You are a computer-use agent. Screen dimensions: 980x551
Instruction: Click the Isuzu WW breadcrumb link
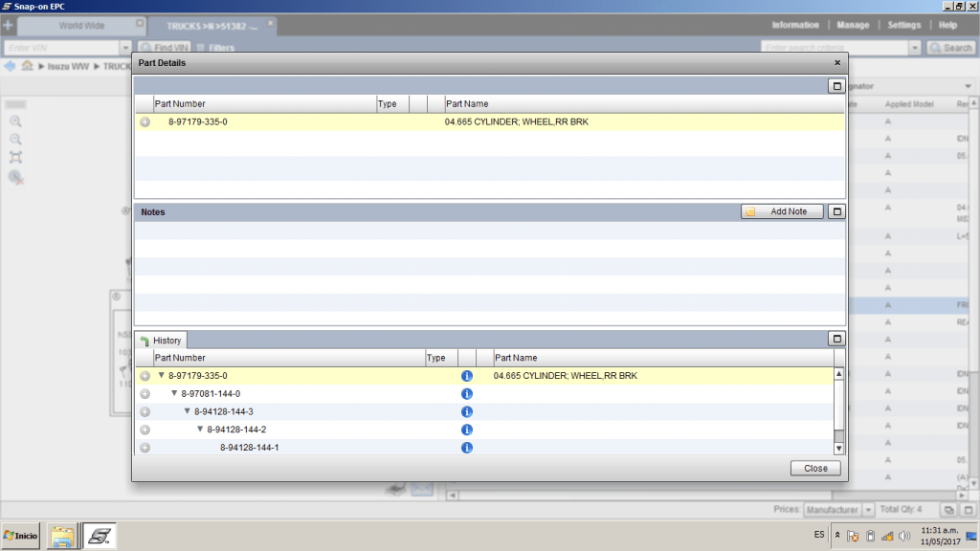(68, 66)
